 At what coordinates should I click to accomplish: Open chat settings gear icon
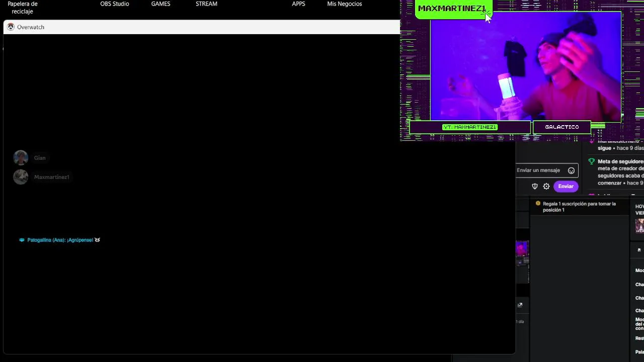546,187
